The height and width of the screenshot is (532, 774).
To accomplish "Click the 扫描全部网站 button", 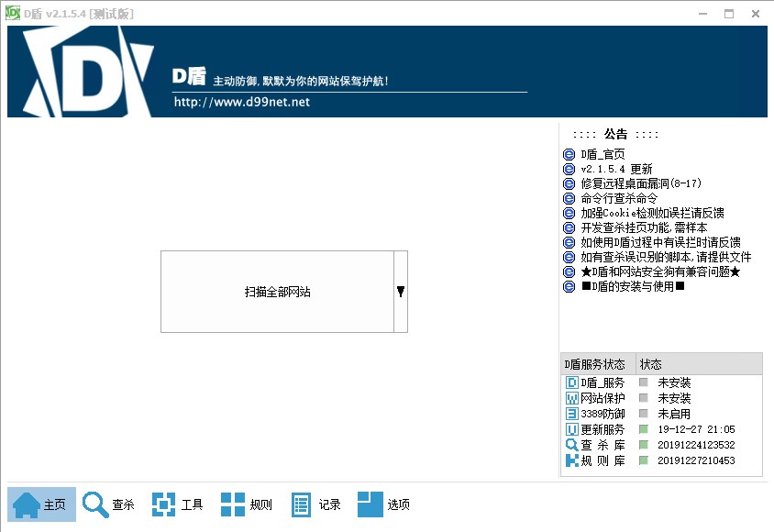I will pos(278,292).
